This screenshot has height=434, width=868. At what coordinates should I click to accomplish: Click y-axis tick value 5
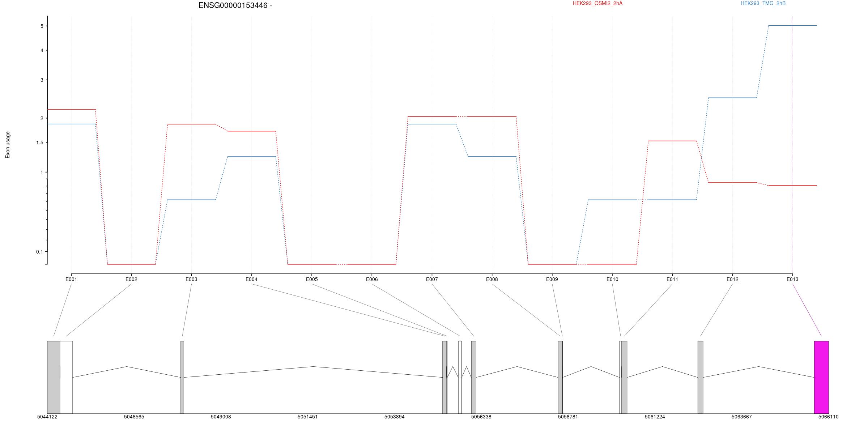(42, 26)
